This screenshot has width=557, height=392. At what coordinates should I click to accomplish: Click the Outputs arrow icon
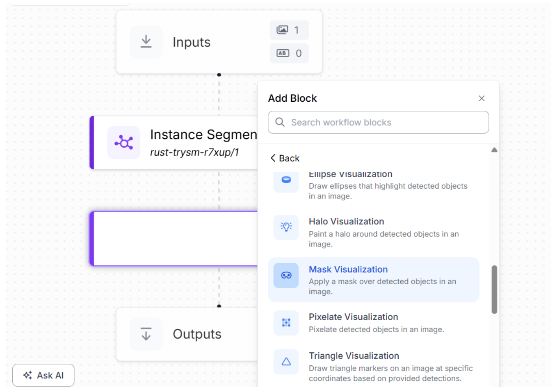click(146, 334)
